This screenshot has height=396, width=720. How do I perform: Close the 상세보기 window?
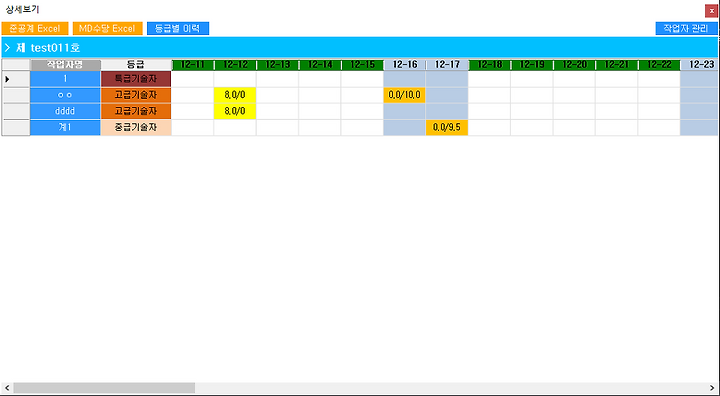(x=712, y=11)
